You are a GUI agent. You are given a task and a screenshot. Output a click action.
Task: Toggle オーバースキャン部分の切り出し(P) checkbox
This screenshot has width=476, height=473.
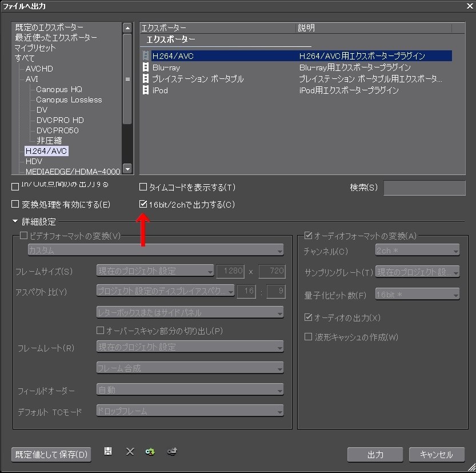coord(100,330)
